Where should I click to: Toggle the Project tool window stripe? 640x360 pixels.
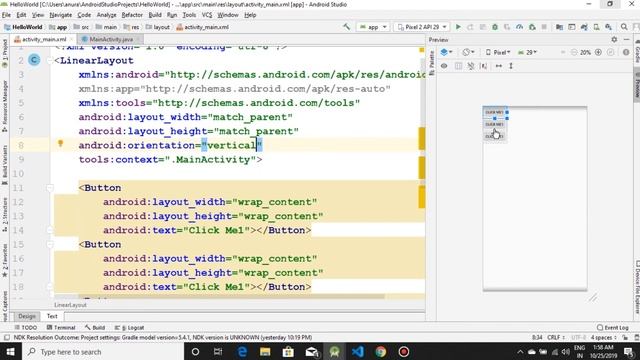point(5,53)
